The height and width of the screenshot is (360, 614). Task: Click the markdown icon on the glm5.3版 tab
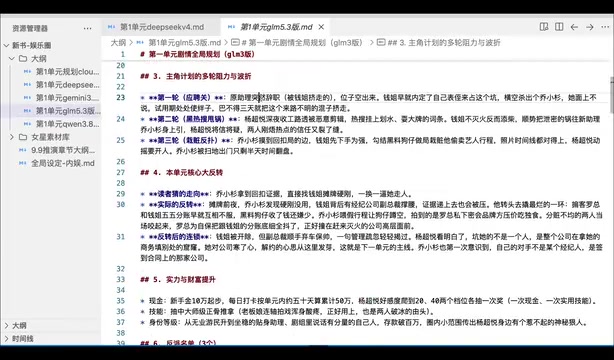tap(231, 27)
